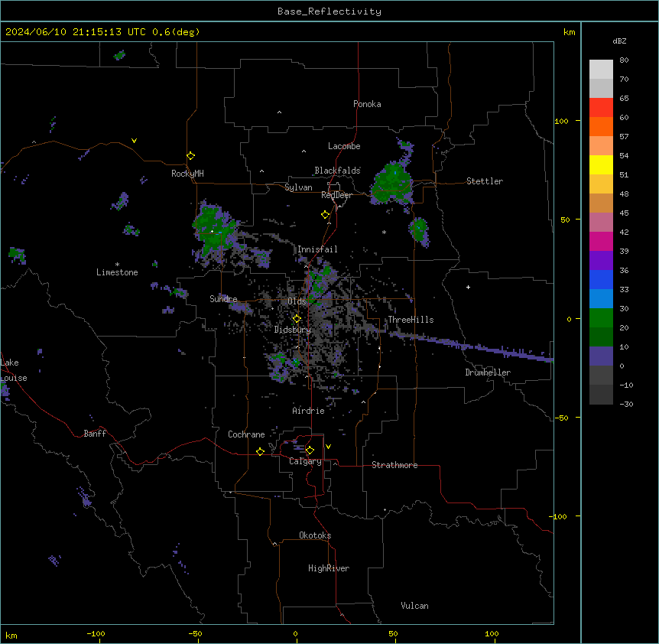Click the yellow V marker east of Calgary
The image size is (659, 644).
point(328,447)
